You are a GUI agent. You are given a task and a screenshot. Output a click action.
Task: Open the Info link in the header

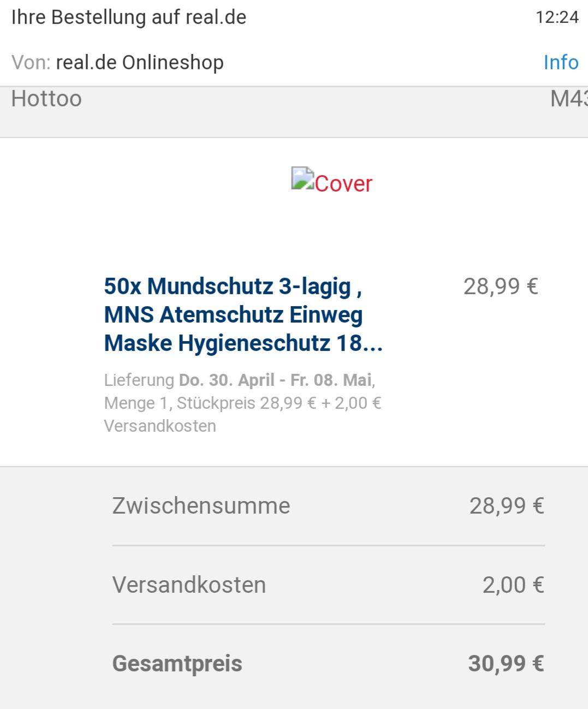click(561, 62)
